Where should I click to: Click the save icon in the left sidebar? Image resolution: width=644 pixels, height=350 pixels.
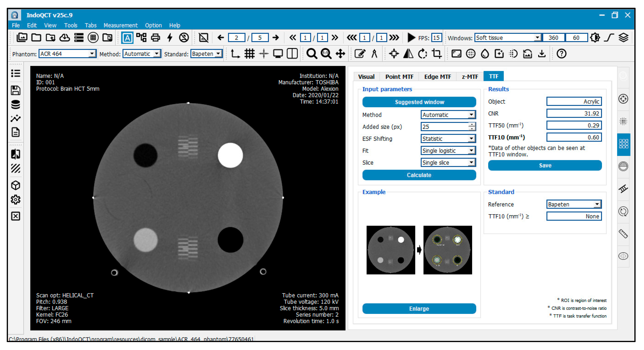click(x=16, y=90)
